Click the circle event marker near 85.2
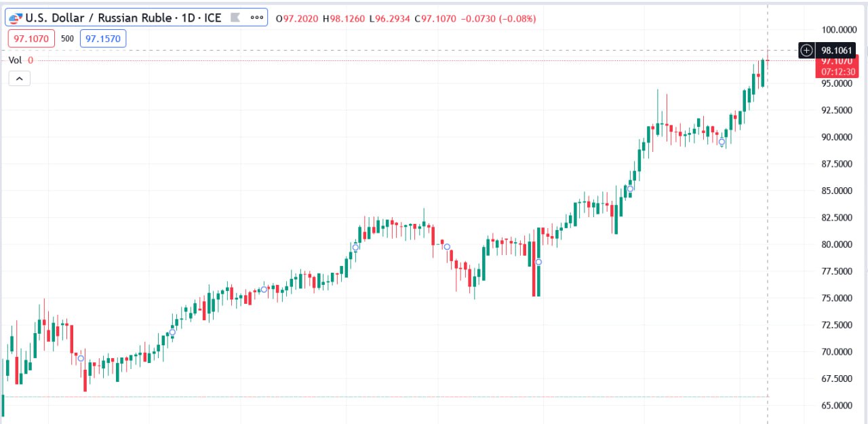This screenshot has height=424, width=868. pyautogui.click(x=630, y=189)
